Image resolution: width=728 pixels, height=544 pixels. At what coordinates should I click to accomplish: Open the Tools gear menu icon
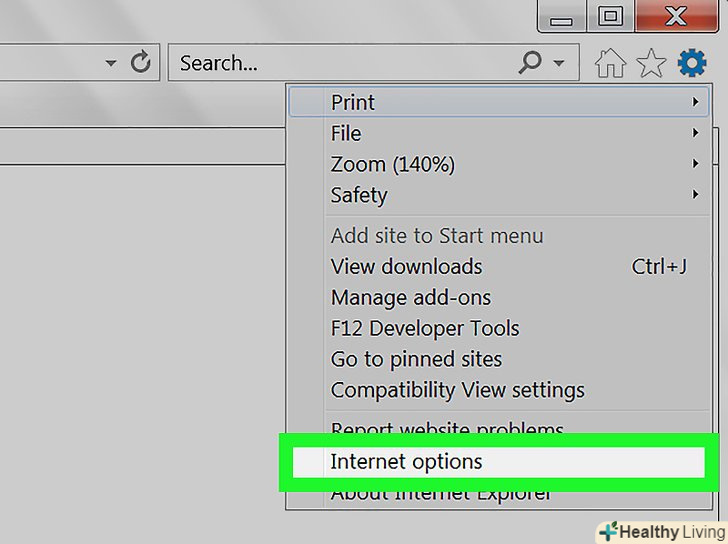[x=692, y=63]
